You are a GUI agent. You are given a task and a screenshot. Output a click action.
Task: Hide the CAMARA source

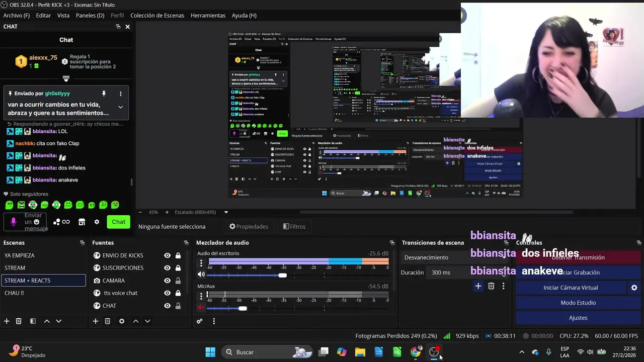tap(167, 281)
